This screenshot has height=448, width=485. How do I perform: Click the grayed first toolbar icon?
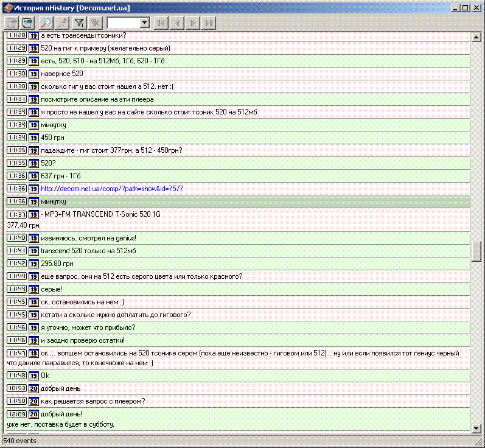pyautogui.click(x=12, y=23)
